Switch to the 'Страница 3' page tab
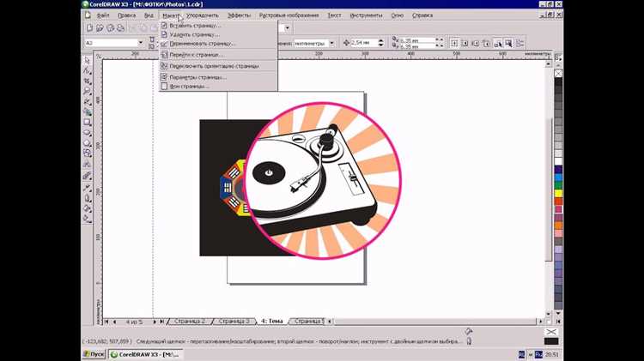 [234, 322]
